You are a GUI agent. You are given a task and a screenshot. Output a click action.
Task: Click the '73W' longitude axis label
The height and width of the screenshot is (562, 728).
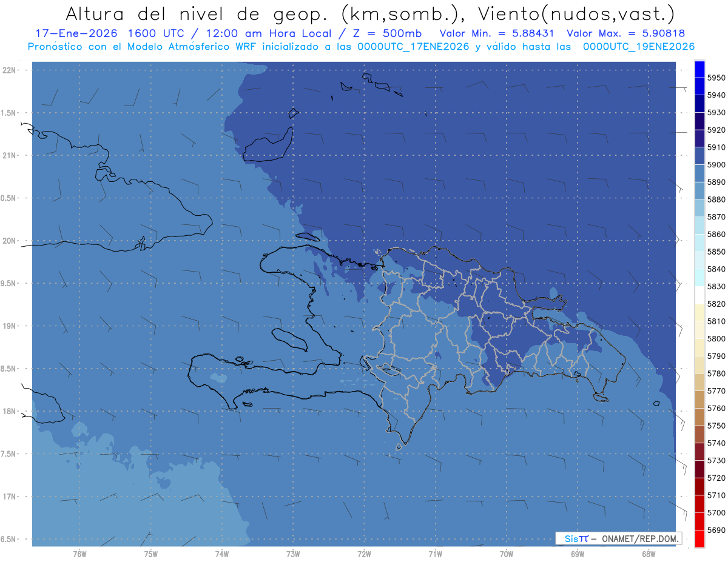[293, 554]
